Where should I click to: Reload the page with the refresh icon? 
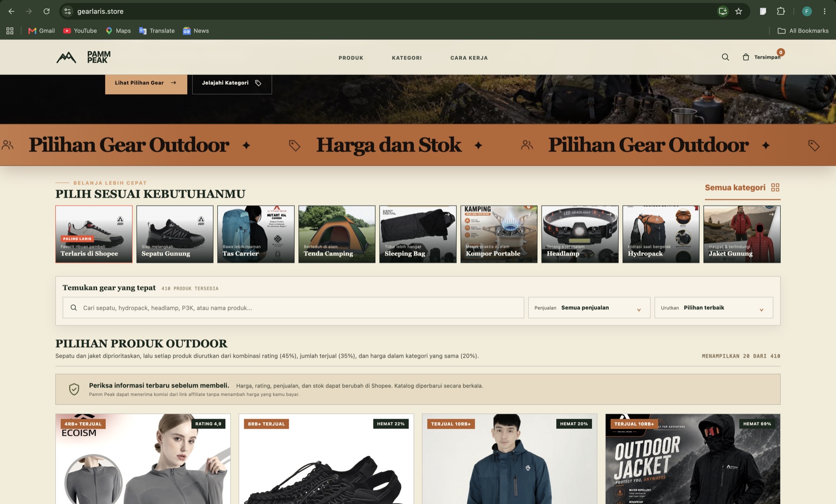(x=46, y=11)
